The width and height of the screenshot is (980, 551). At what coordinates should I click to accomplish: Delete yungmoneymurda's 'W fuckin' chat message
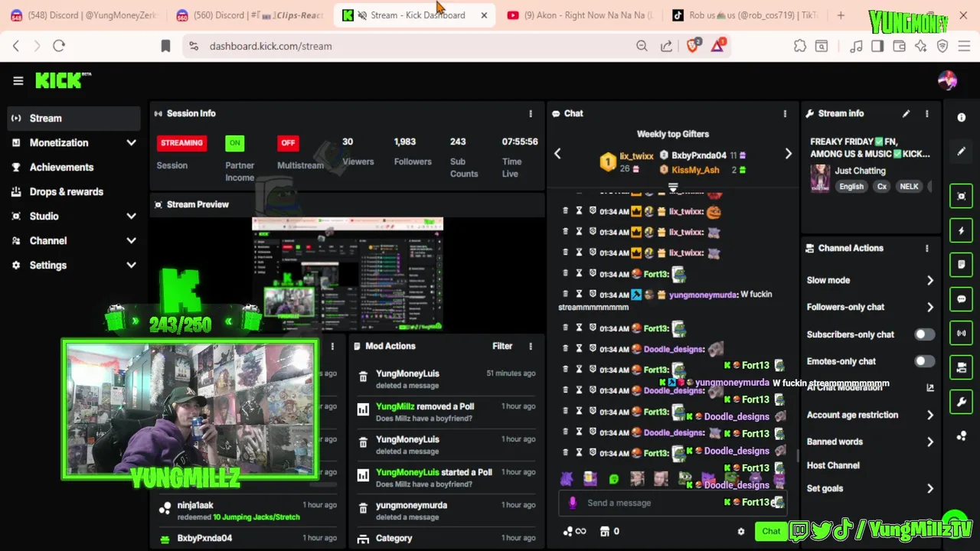(566, 294)
